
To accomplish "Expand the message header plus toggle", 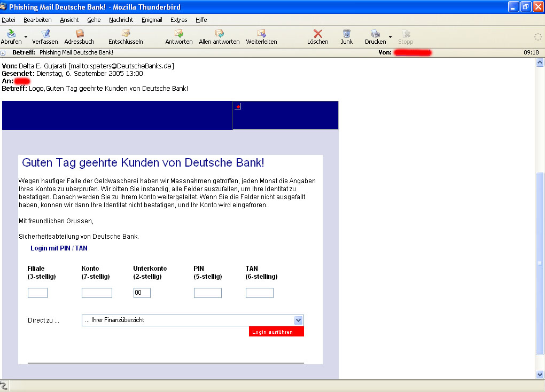I will point(3,53).
